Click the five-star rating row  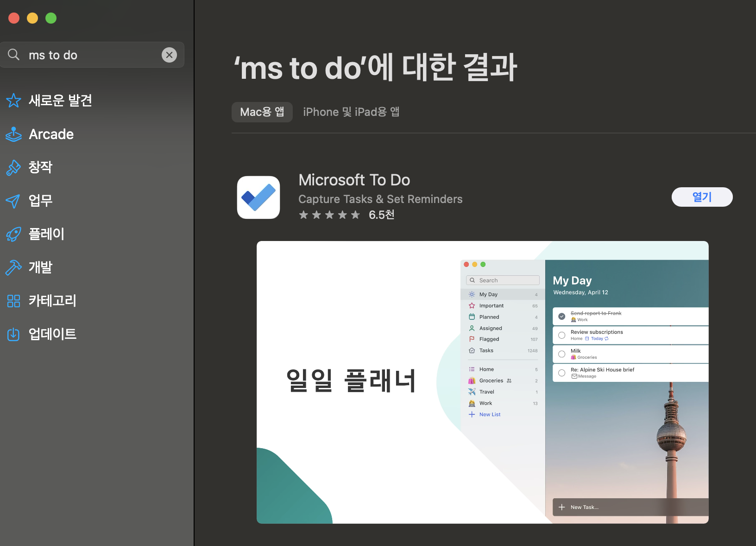(x=329, y=215)
